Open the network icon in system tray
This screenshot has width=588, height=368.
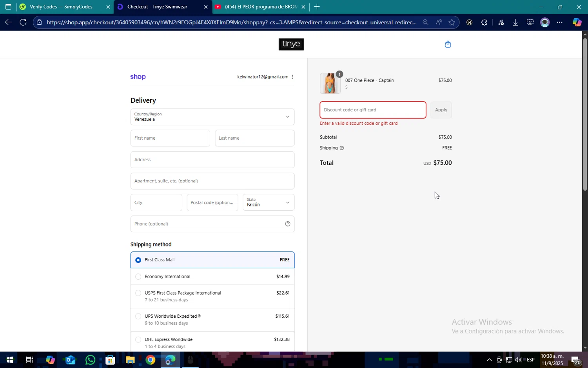[509, 360]
